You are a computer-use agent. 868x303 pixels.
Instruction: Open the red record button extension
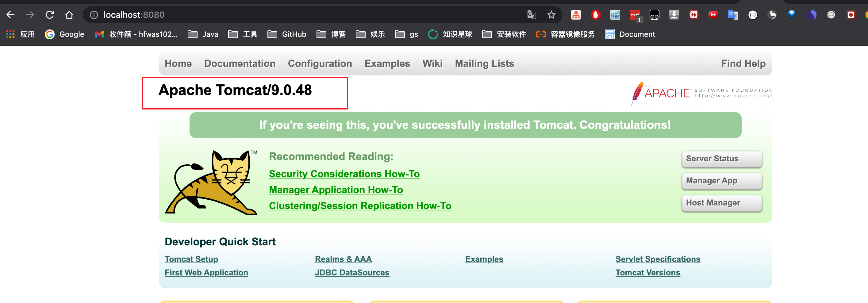tap(851, 15)
